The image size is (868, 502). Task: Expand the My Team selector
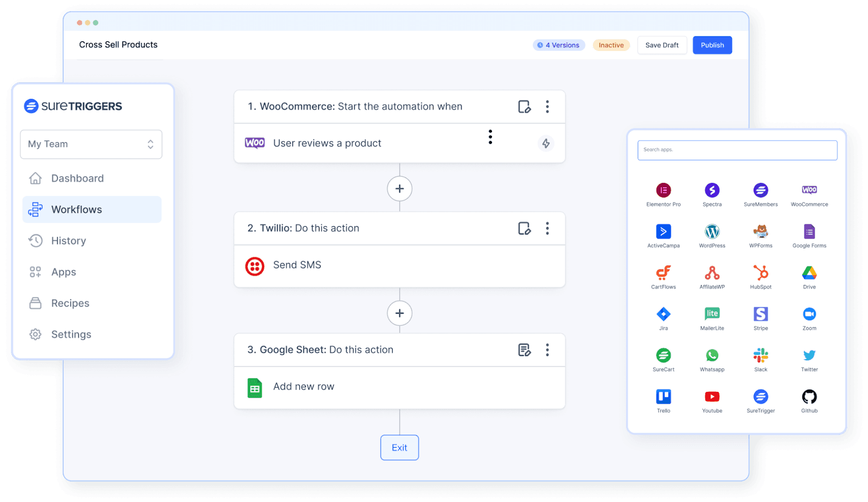click(x=91, y=144)
